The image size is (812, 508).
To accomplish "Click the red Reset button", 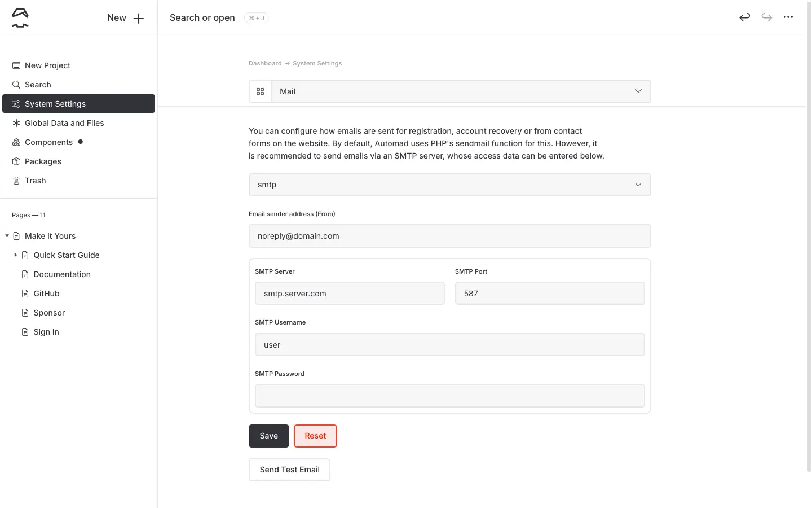I will (x=315, y=436).
